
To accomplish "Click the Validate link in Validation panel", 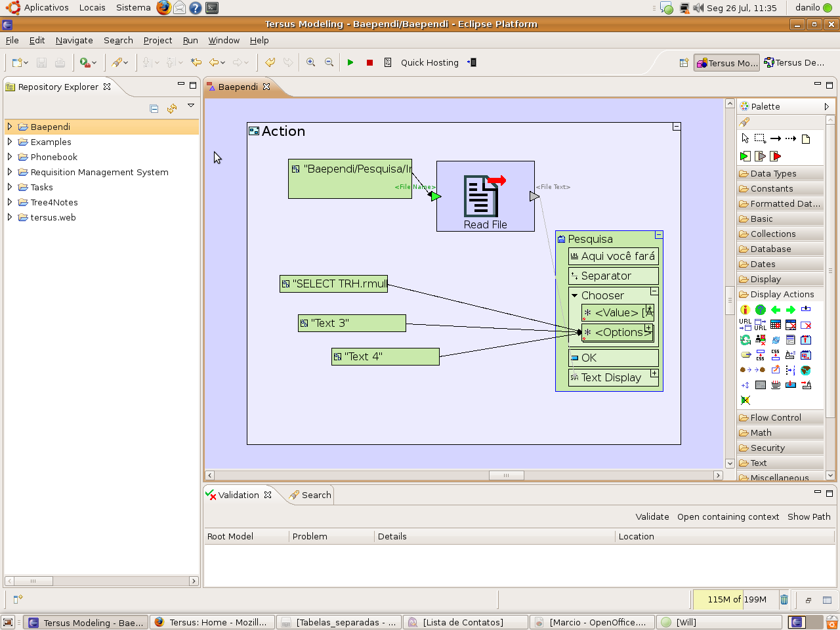I will pyautogui.click(x=652, y=516).
